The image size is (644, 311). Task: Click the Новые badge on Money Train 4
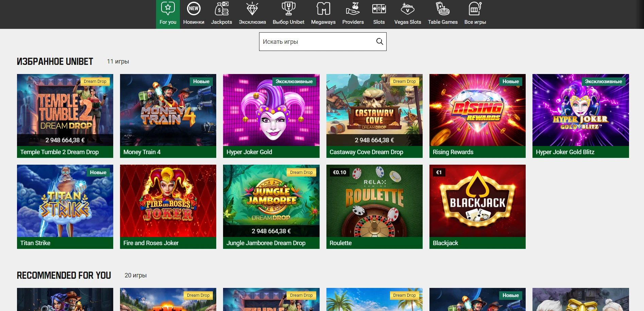(x=201, y=81)
